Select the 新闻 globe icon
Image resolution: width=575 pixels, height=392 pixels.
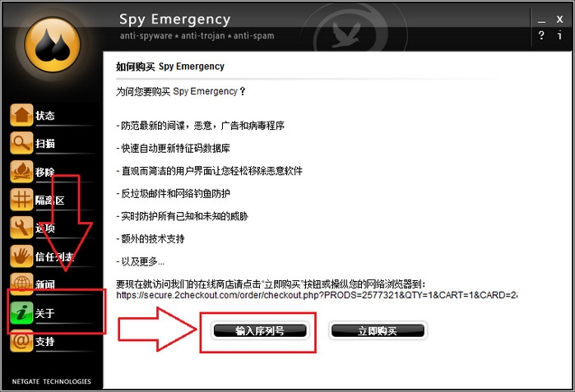click(21, 284)
